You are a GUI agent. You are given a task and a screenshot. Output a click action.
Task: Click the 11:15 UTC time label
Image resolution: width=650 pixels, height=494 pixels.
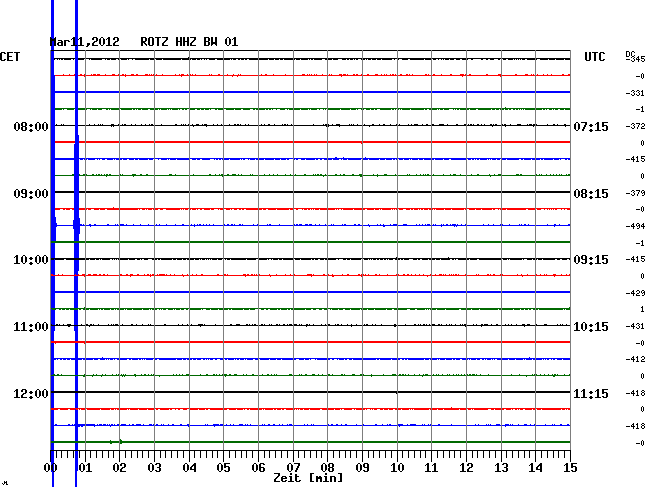(x=591, y=393)
